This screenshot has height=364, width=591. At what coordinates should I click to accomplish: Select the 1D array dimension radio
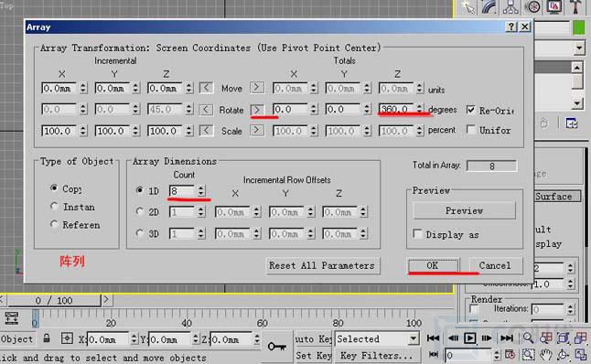139,190
